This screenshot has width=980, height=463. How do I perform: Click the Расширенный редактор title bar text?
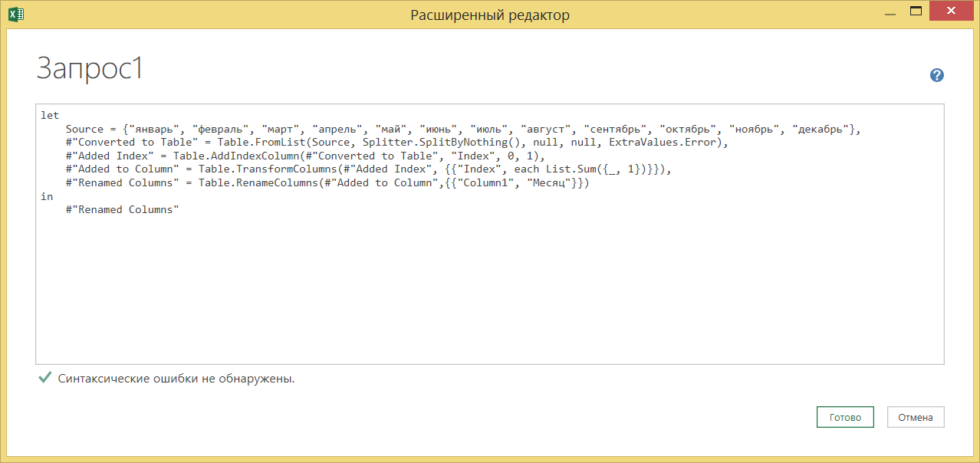tap(490, 15)
